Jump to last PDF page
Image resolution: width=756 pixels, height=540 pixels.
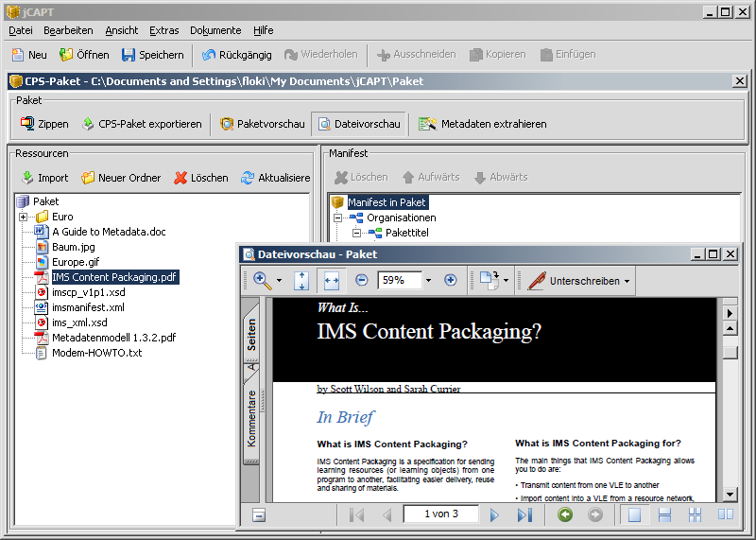(x=524, y=514)
